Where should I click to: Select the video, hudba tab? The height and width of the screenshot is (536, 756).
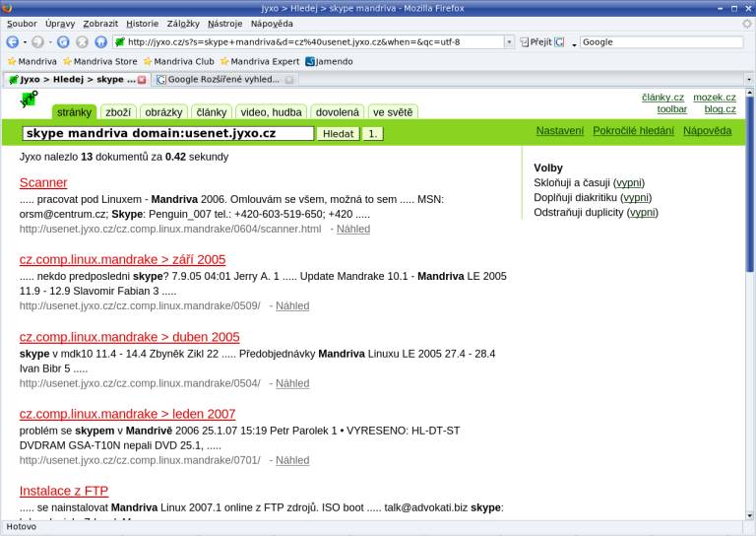point(271,112)
